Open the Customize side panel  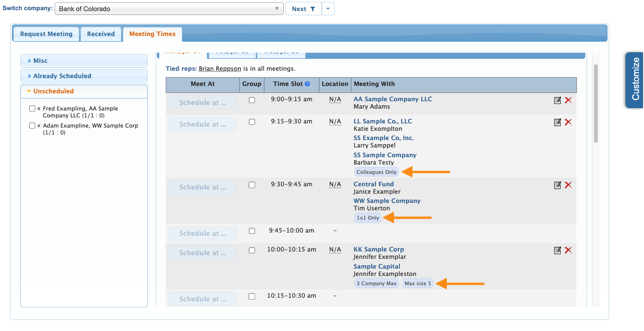click(x=635, y=80)
